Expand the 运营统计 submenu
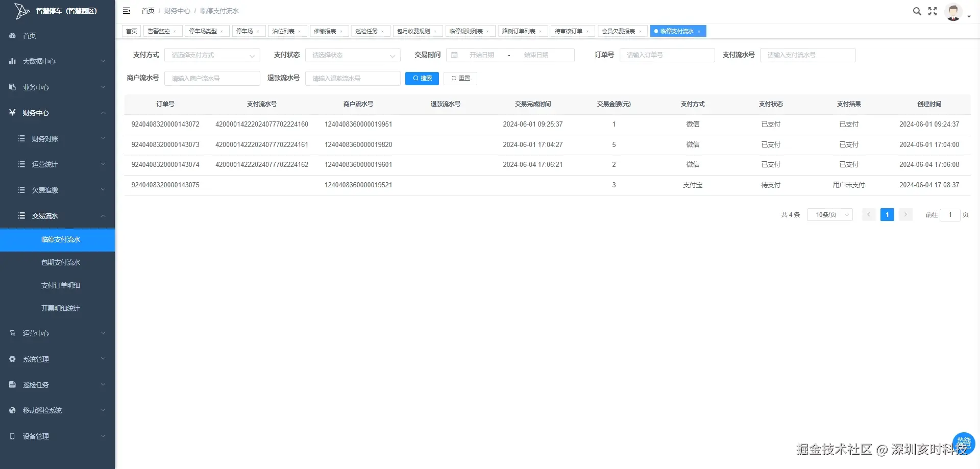980x469 pixels. coord(57,164)
